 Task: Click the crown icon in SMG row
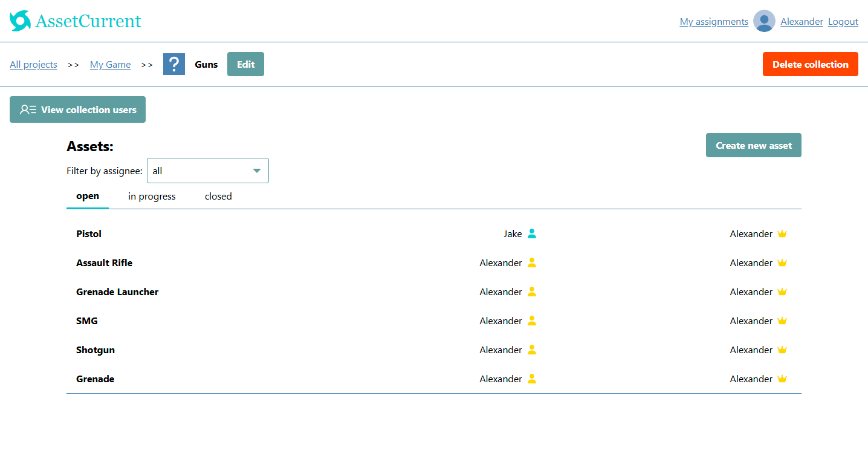782,321
